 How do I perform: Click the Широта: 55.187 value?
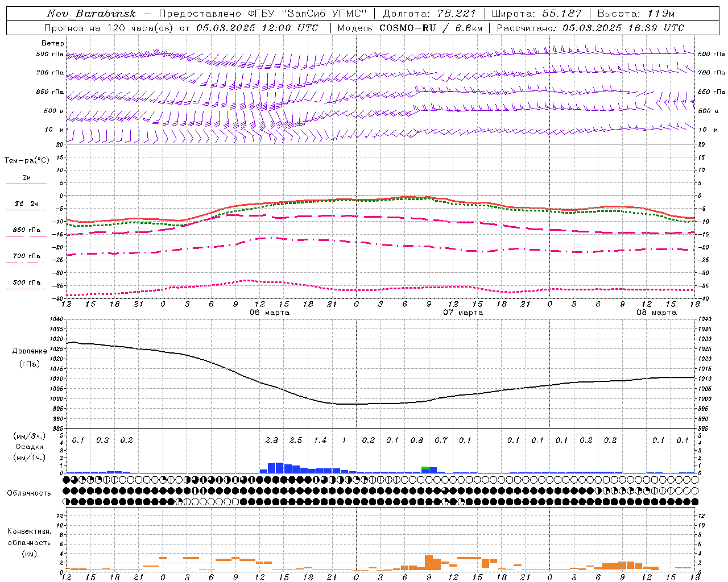[x=536, y=14]
